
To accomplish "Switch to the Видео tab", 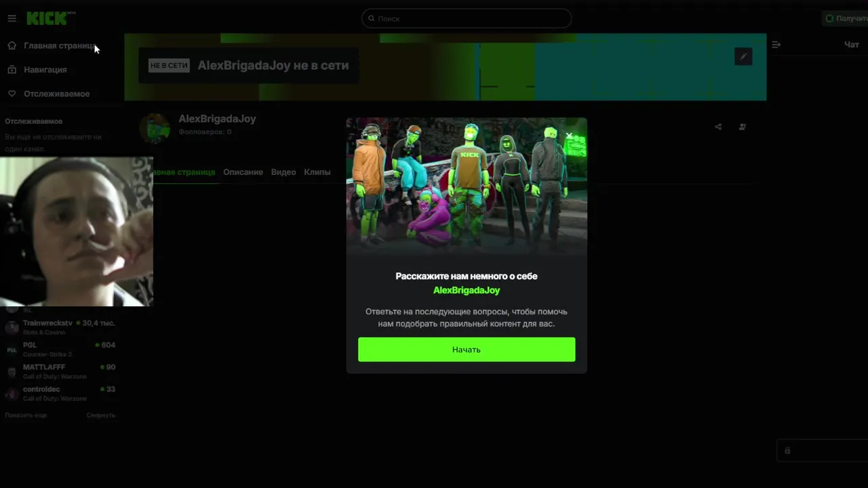I will tap(283, 172).
